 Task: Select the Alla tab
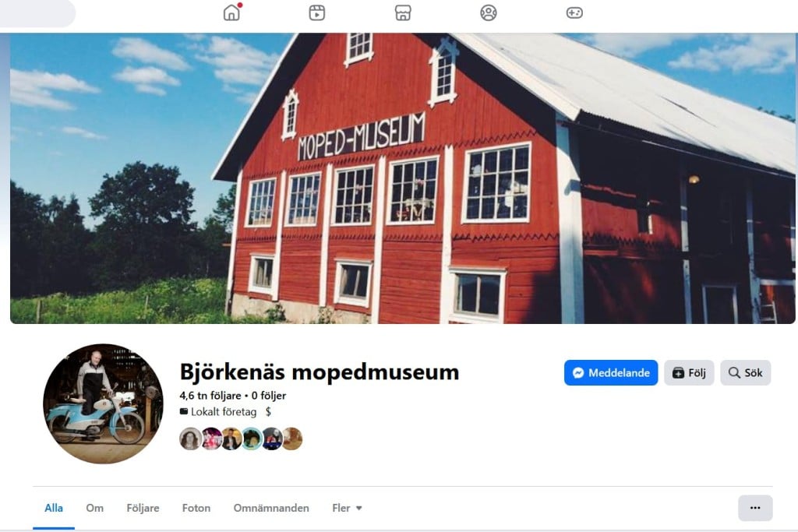click(54, 508)
